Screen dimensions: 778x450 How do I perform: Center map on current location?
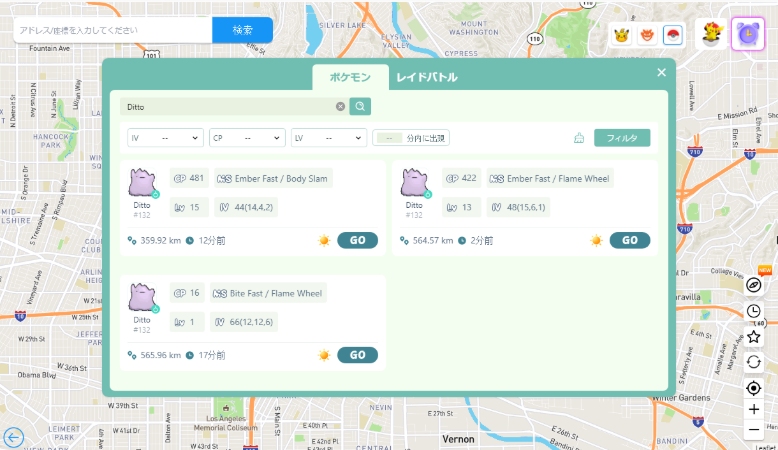[754, 388]
